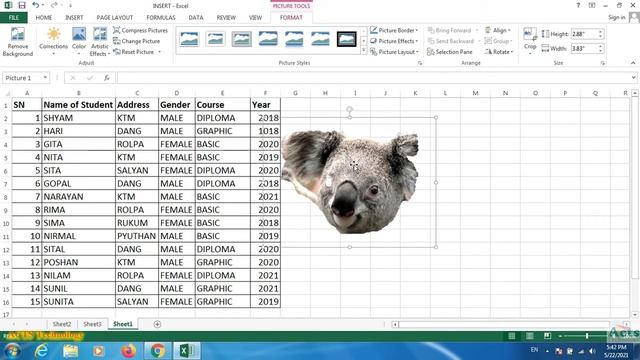The width and height of the screenshot is (640, 360).
Task: Switch to the DATA tab
Action: (196, 18)
